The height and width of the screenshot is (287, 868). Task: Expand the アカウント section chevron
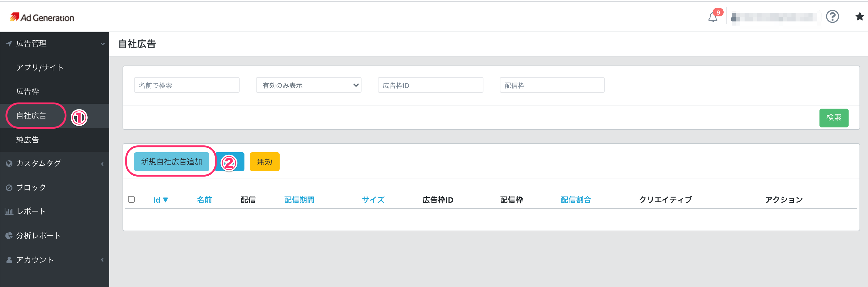point(103,260)
